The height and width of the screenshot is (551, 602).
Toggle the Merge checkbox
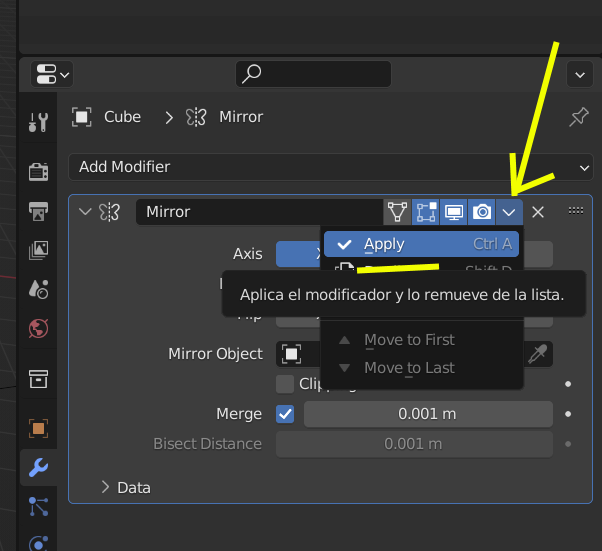pyautogui.click(x=285, y=414)
